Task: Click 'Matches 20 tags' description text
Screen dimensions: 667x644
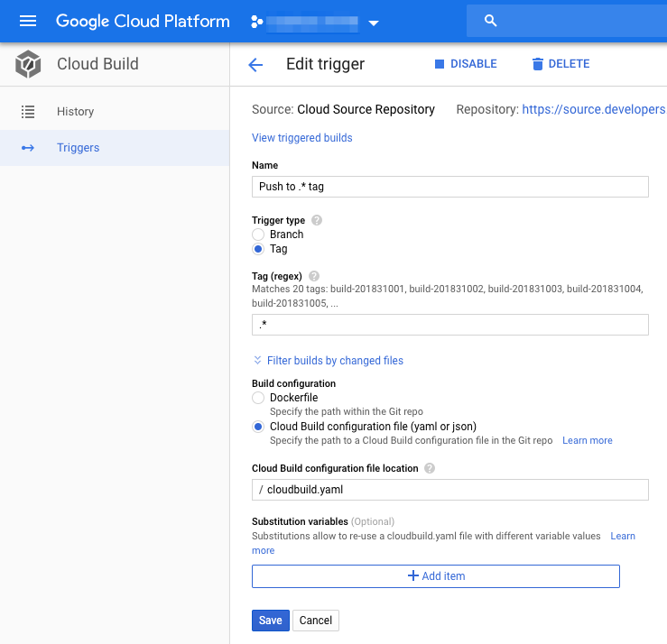Action: pos(448,296)
